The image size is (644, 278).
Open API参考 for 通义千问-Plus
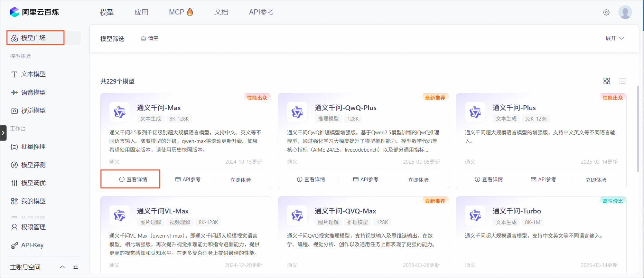[x=543, y=180]
